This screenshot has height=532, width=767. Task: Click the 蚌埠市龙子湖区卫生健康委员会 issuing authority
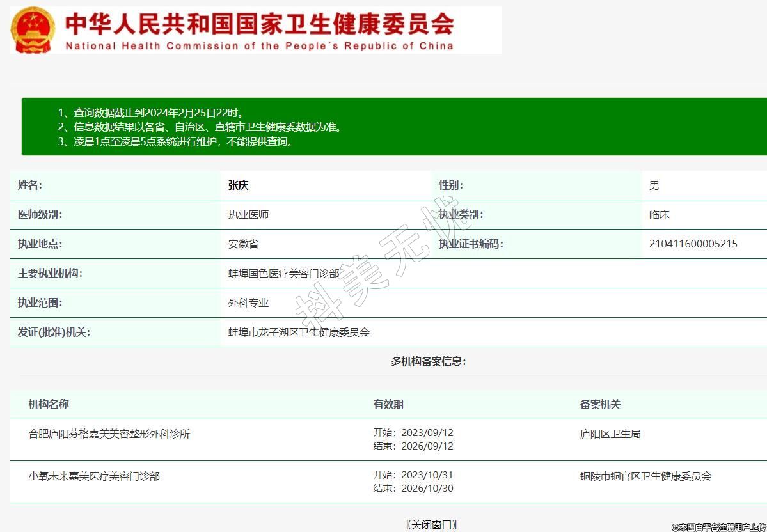299,332
